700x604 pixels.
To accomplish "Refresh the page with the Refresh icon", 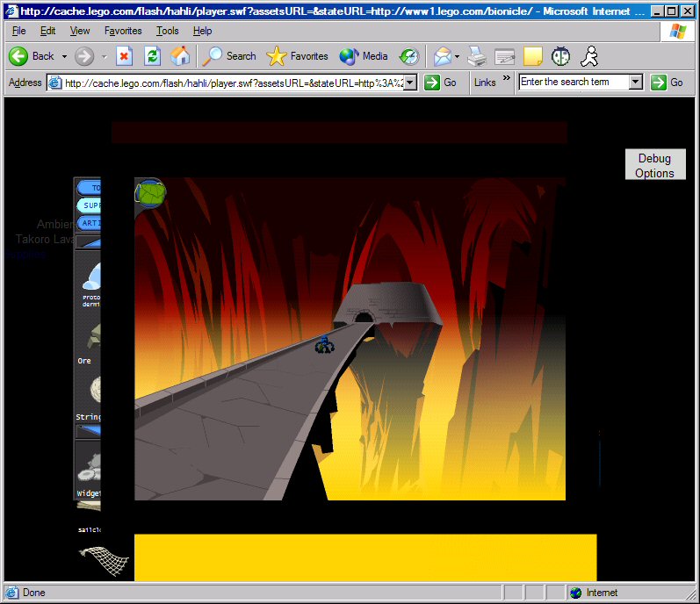I will click(x=152, y=56).
